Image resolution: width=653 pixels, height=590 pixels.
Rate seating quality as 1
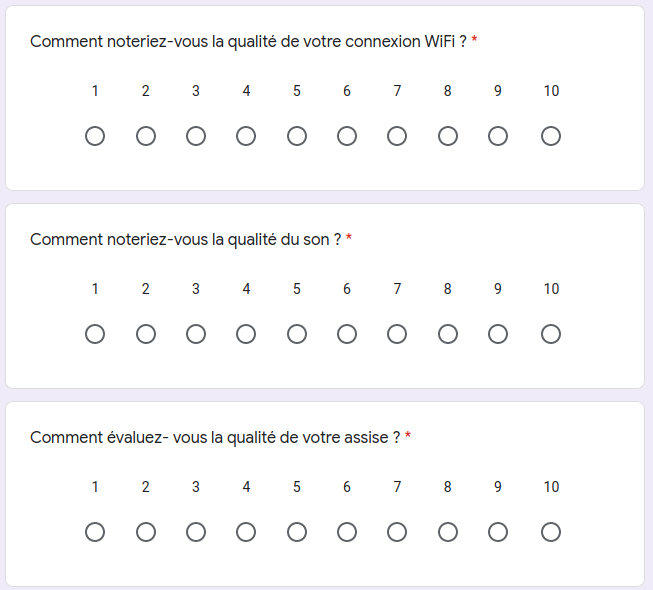pos(95,532)
